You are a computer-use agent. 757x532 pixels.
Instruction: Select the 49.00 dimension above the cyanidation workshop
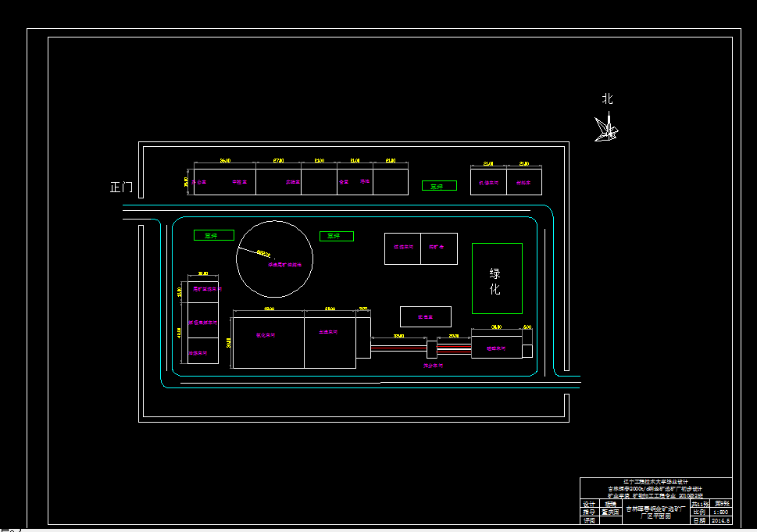[x=269, y=309]
